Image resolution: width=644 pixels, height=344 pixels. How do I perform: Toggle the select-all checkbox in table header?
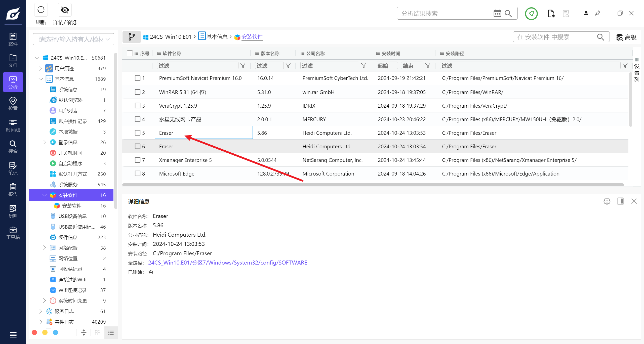(x=130, y=53)
